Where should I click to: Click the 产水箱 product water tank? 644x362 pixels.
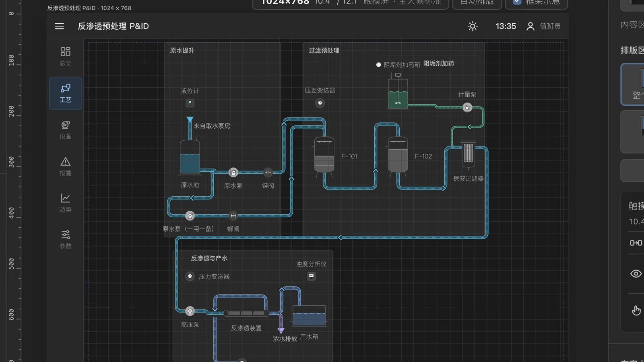(x=309, y=315)
